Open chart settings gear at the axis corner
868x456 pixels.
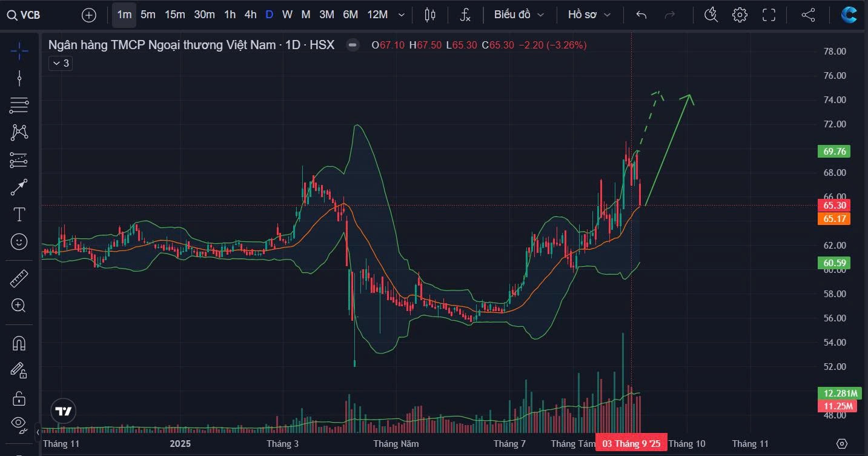coord(841,444)
